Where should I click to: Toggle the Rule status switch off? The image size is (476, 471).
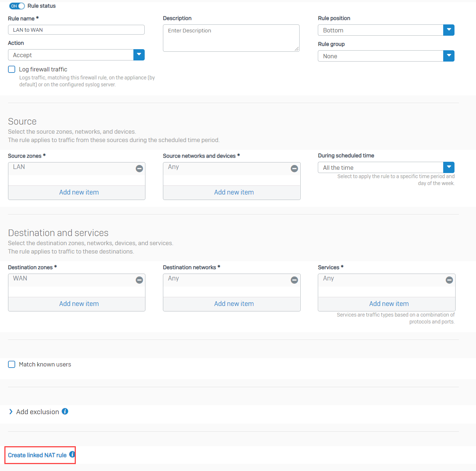(17, 6)
